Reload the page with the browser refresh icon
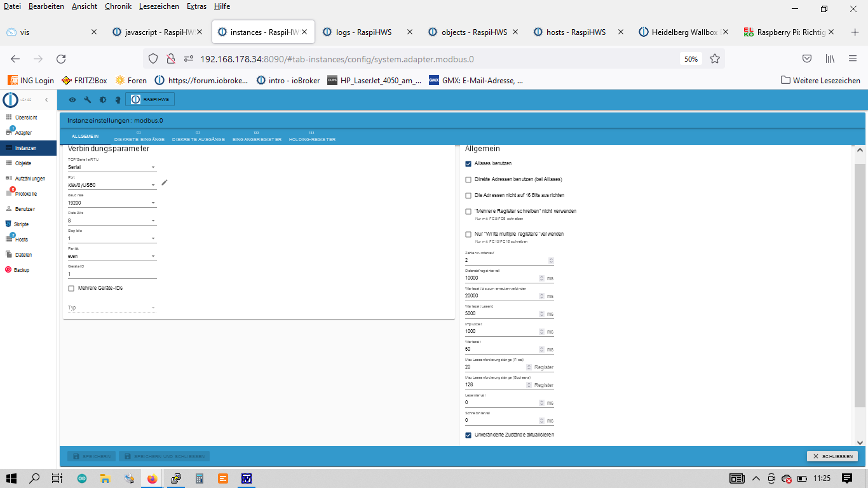 pos(61,58)
